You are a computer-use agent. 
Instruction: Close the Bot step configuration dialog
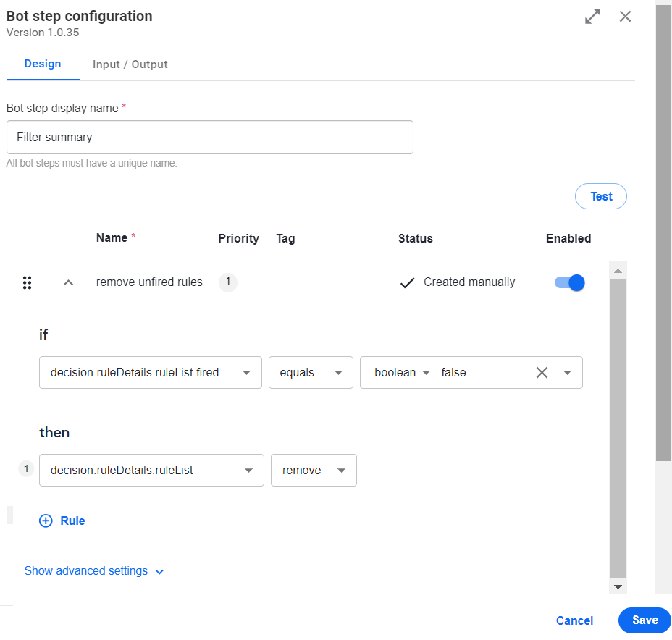point(625,17)
